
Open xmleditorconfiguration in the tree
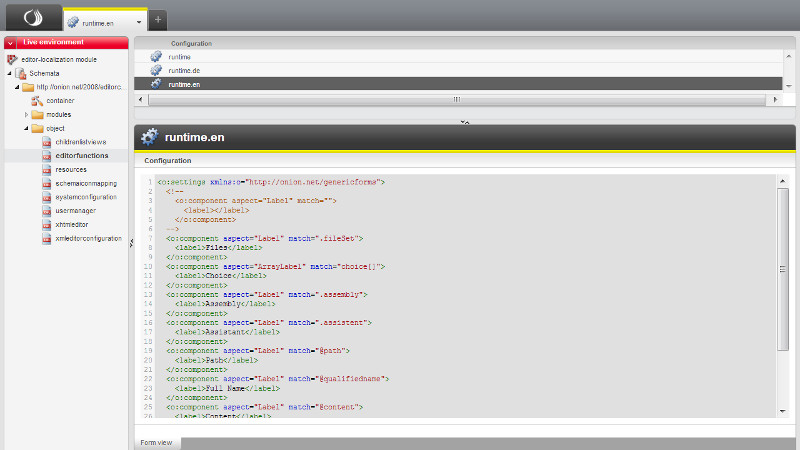point(88,239)
